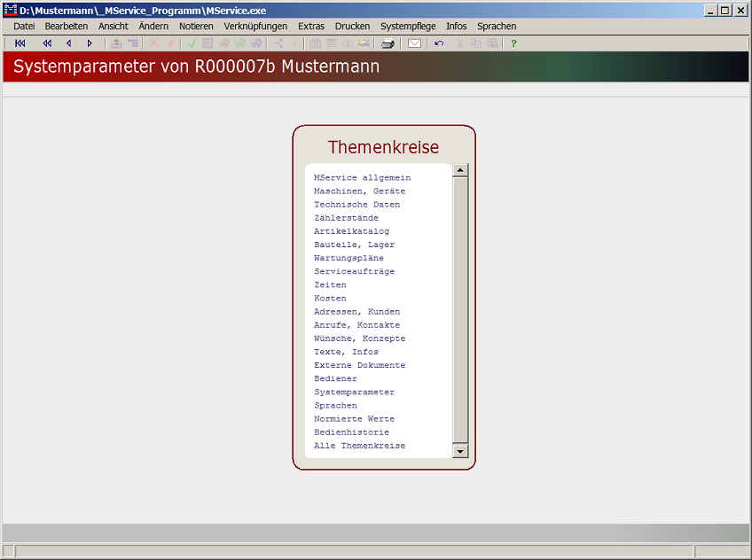Click the undo arrow icon
This screenshot has height=560, width=752.
(439, 43)
